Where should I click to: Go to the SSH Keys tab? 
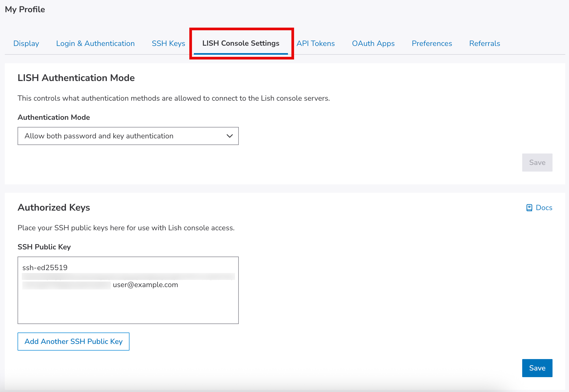coord(168,43)
